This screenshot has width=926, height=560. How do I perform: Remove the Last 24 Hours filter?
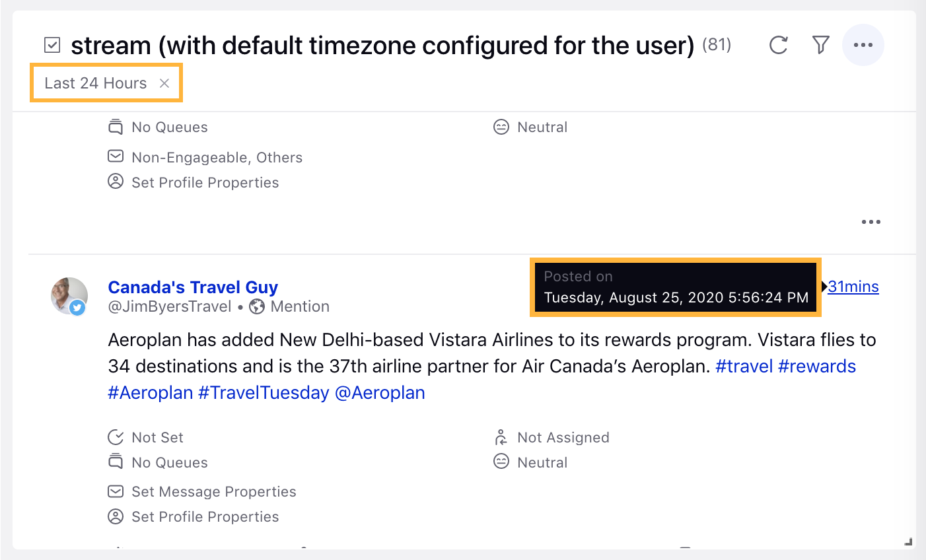(x=164, y=83)
